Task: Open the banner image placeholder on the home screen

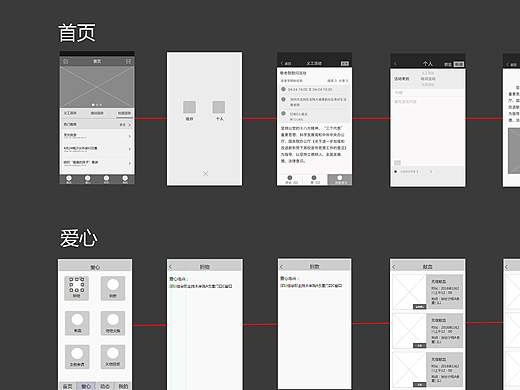Action: pyautogui.click(x=97, y=87)
